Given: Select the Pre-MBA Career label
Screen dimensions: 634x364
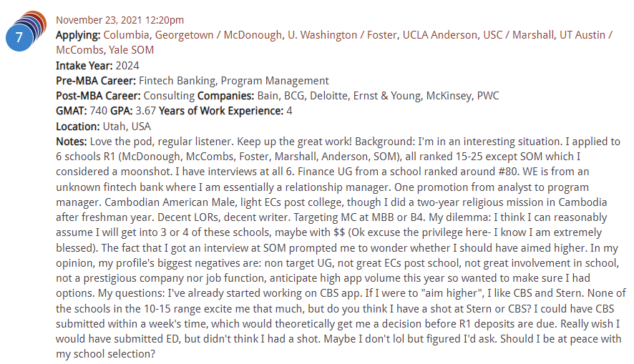Looking at the screenshot, I should click(x=96, y=81).
